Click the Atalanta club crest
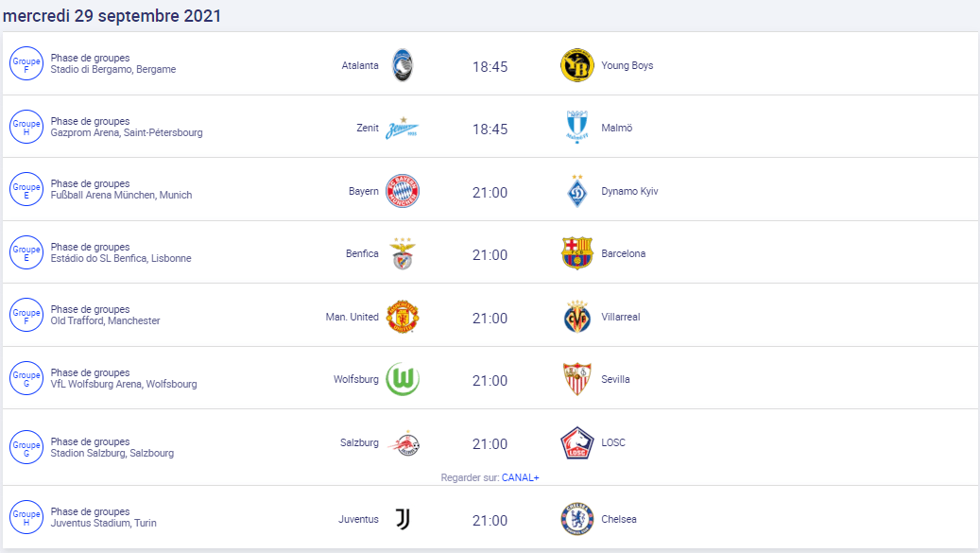The width and height of the screenshot is (980, 553). point(403,65)
